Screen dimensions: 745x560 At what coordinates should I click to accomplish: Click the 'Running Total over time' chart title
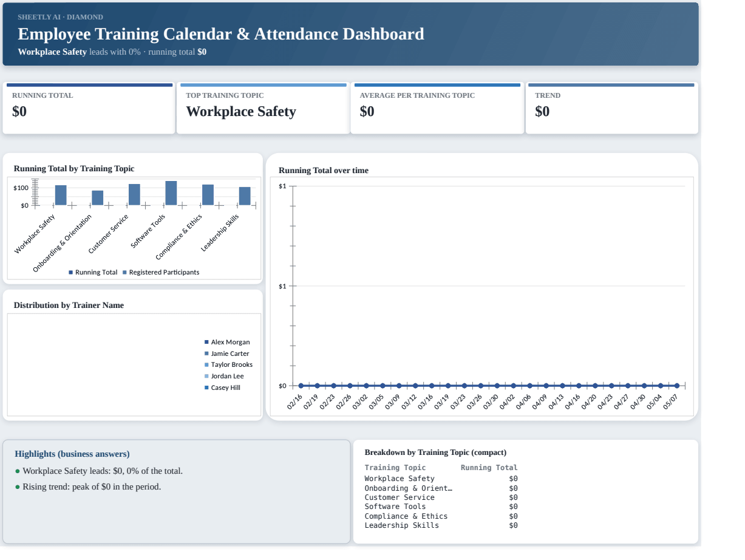pos(324,171)
